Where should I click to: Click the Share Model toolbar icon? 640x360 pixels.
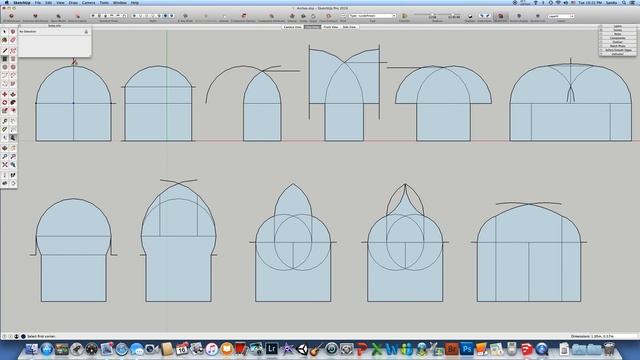pos(58,17)
